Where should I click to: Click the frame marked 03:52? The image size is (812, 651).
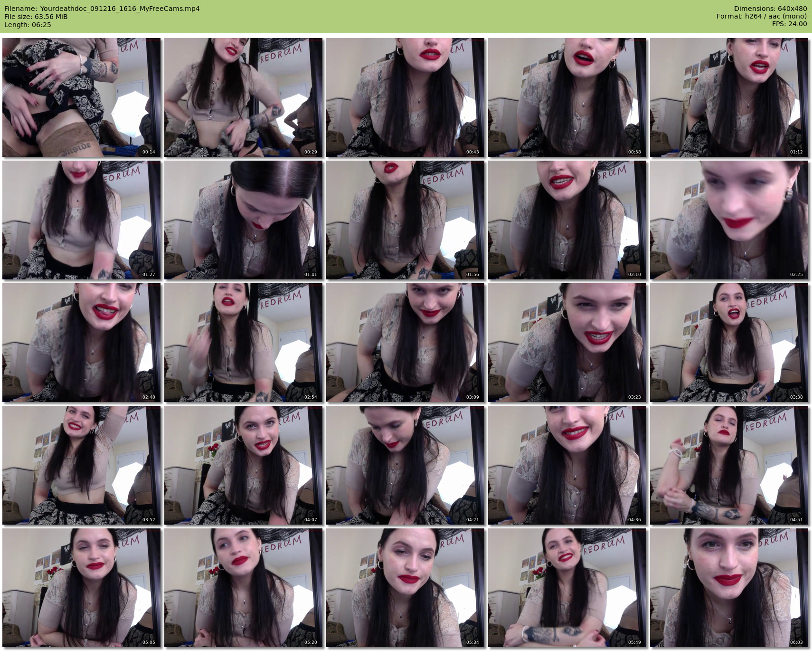pos(81,465)
